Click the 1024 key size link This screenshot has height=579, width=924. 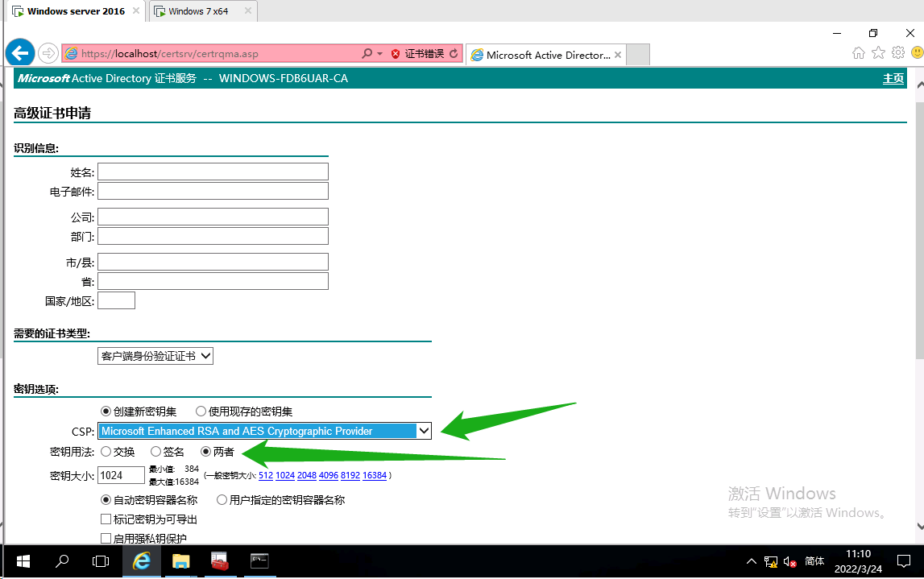coord(285,475)
